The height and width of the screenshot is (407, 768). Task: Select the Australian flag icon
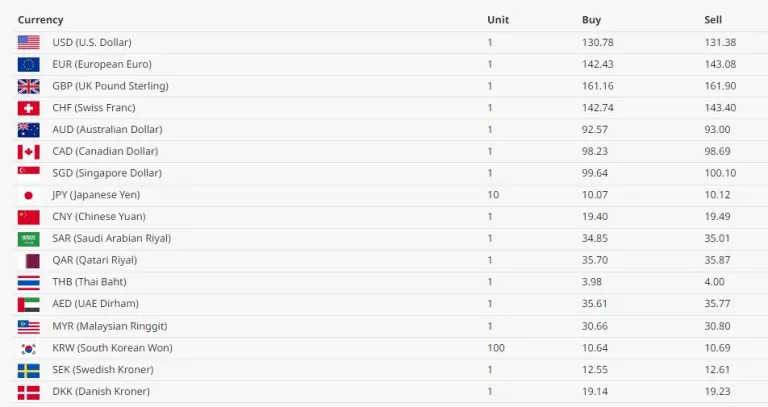coord(28,130)
